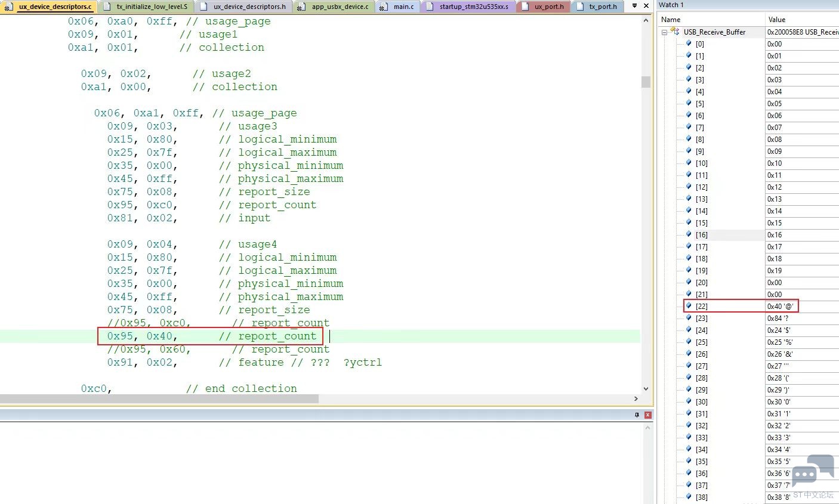Switch to the app_usbx_device.c tab
Screen dimensions: 839x504
[x=334, y=7]
